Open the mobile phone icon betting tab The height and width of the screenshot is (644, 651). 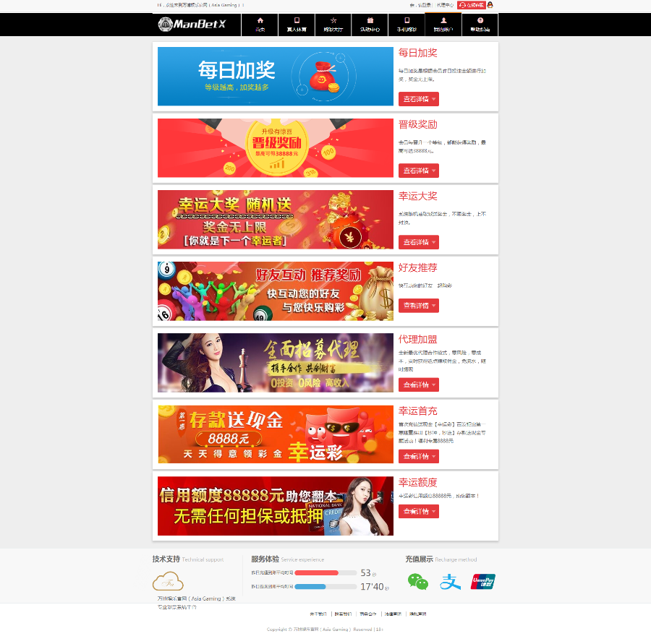coord(407,25)
